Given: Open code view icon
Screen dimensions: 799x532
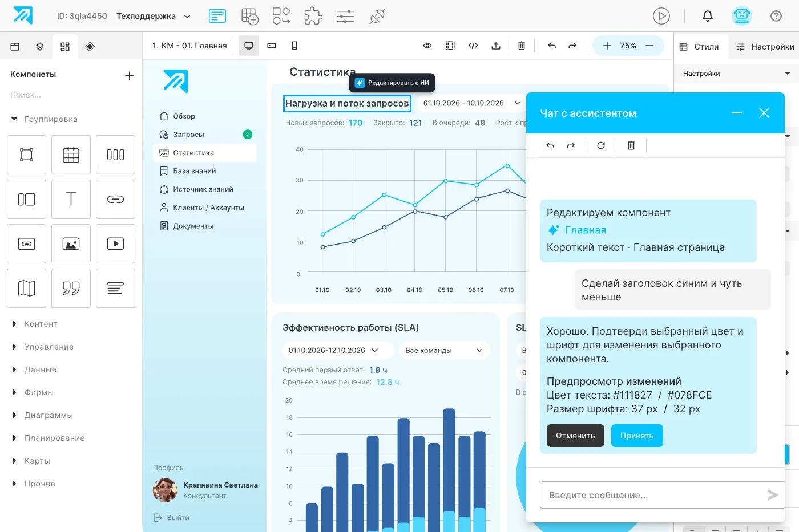Looking at the screenshot, I should tap(473, 46).
